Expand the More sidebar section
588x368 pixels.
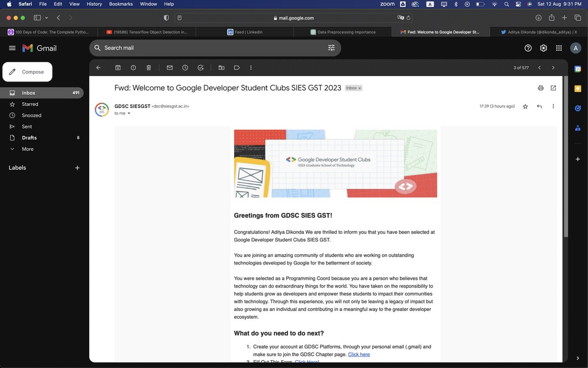(42, 149)
